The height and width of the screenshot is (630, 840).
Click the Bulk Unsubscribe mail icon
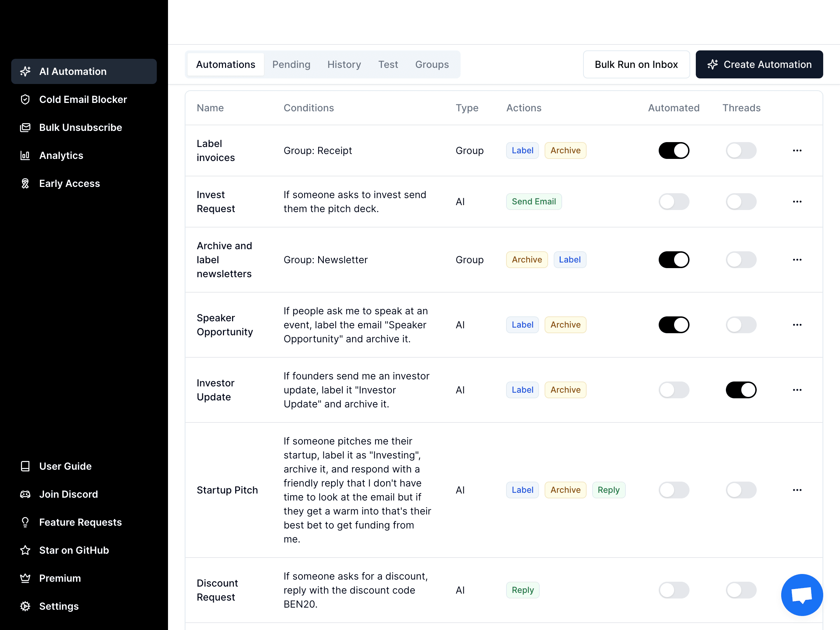coord(25,128)
